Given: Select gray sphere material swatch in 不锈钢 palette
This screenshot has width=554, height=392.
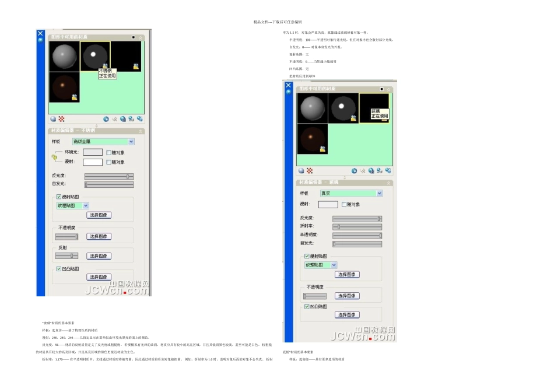Looking at the screenshot, I should click(64, 57).
